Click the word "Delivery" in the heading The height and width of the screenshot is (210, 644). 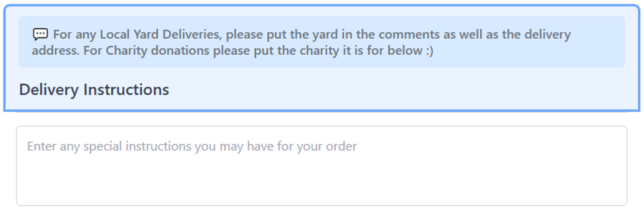pyautogui.click(x=49, y=90)
